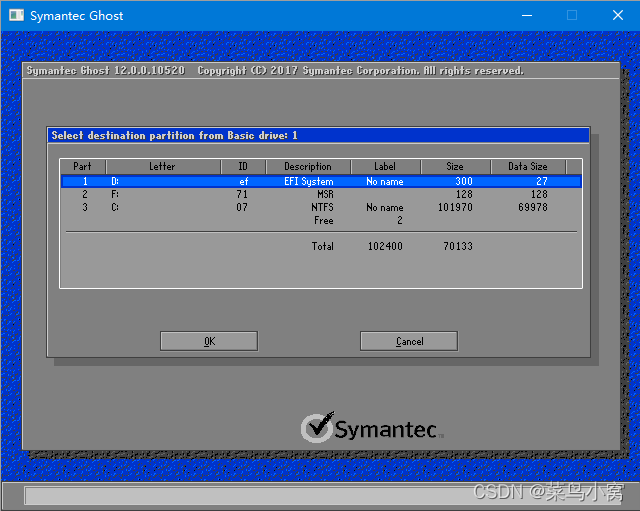Click drive letter C: in third row
The width and height of the screenshot is (640, 511).
(x=115, y=207)
